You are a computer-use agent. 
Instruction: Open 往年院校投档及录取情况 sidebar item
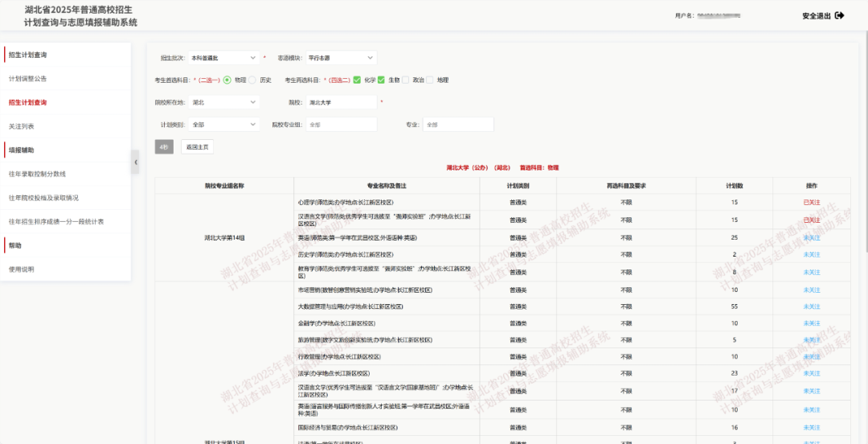[65, 198]
